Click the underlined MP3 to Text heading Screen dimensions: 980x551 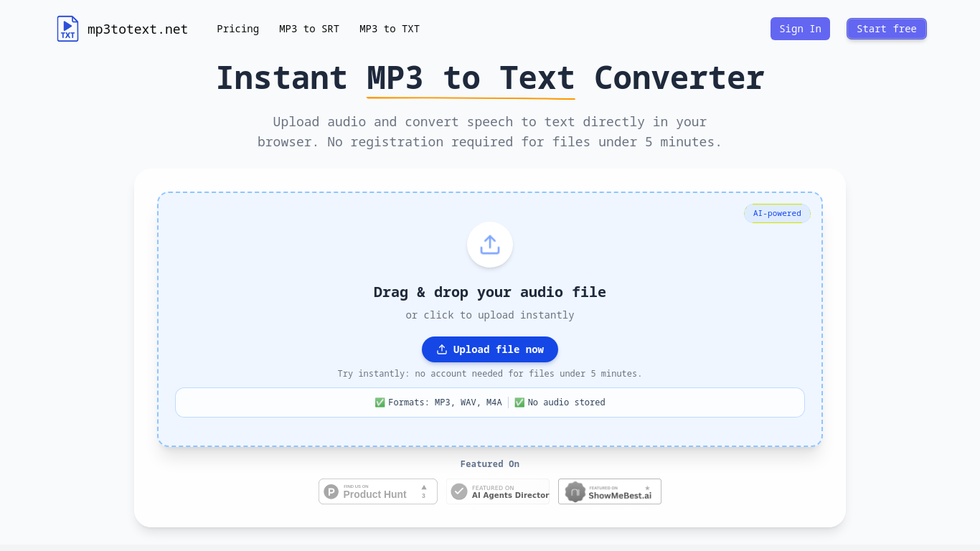coord(470,77)
